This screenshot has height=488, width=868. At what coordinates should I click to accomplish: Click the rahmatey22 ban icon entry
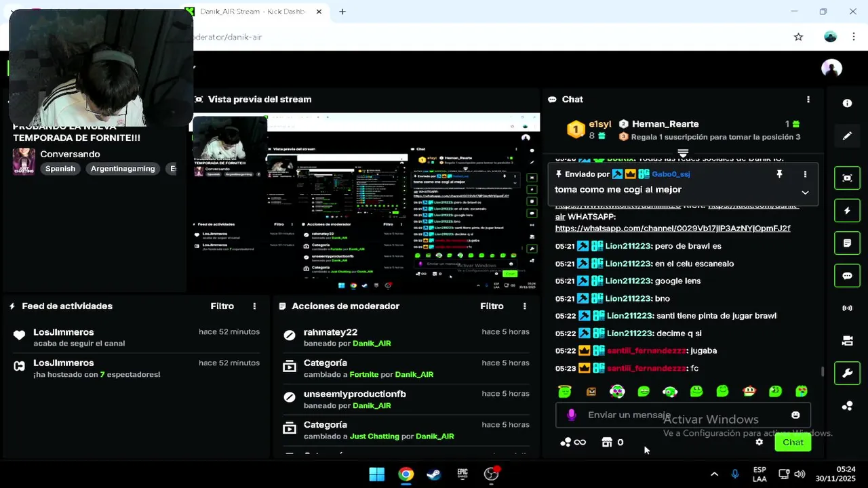(x=290, y=335)
